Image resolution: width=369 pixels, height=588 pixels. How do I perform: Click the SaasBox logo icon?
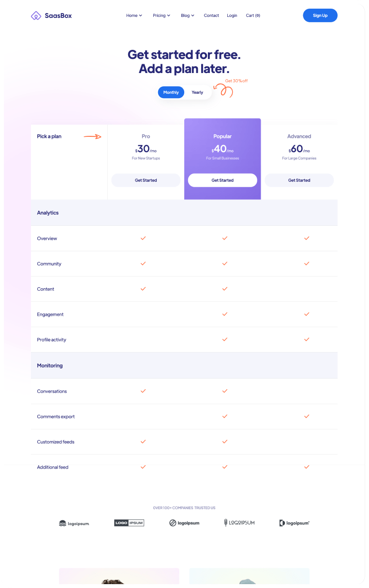pos(36,15)
